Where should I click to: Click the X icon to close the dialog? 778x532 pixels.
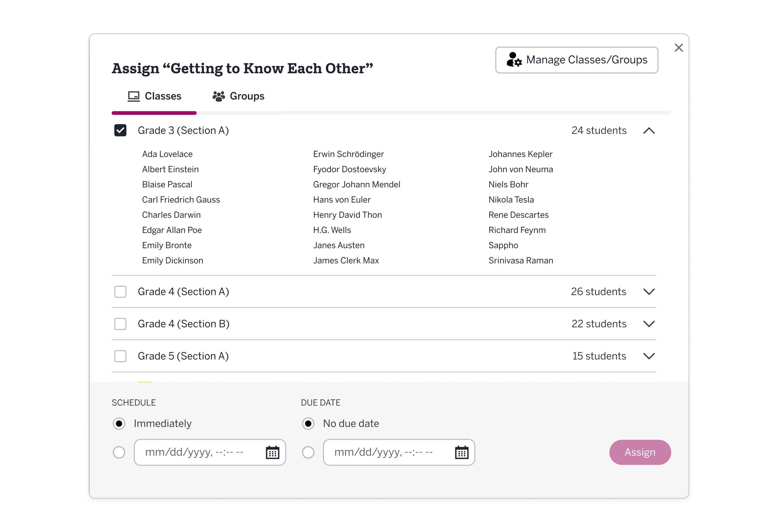pos(679,47)
